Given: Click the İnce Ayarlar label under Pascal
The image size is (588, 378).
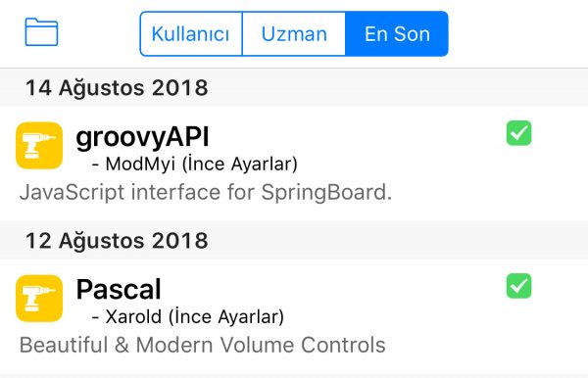Looking at the screenshot, I should tap(226, 317).
